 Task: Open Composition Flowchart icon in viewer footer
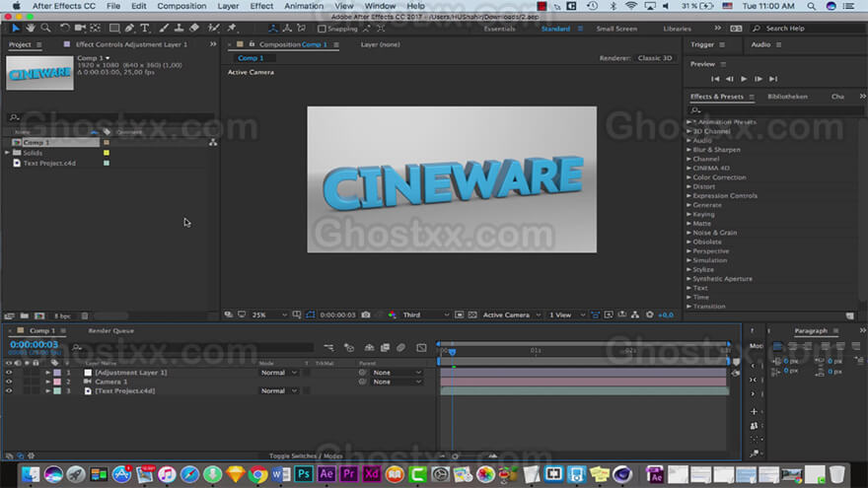pyautogui.click(x=635, y=314)
